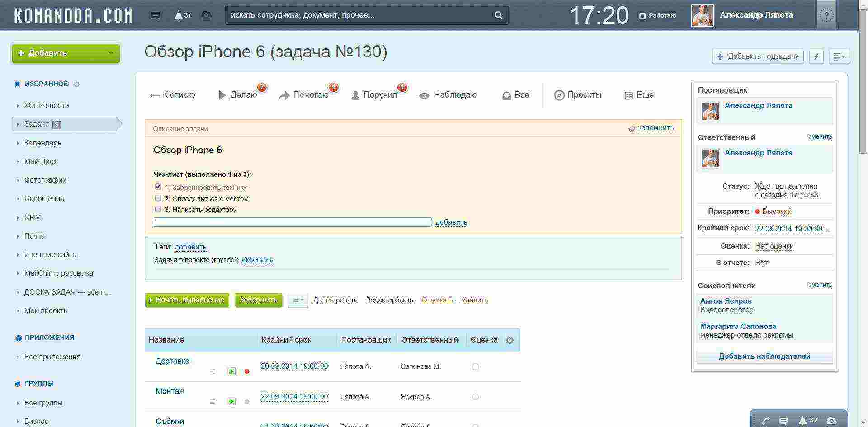
Task: Check checklist item 3 Написать редактору
Action: pyautogui.click(x=158, y=209)
